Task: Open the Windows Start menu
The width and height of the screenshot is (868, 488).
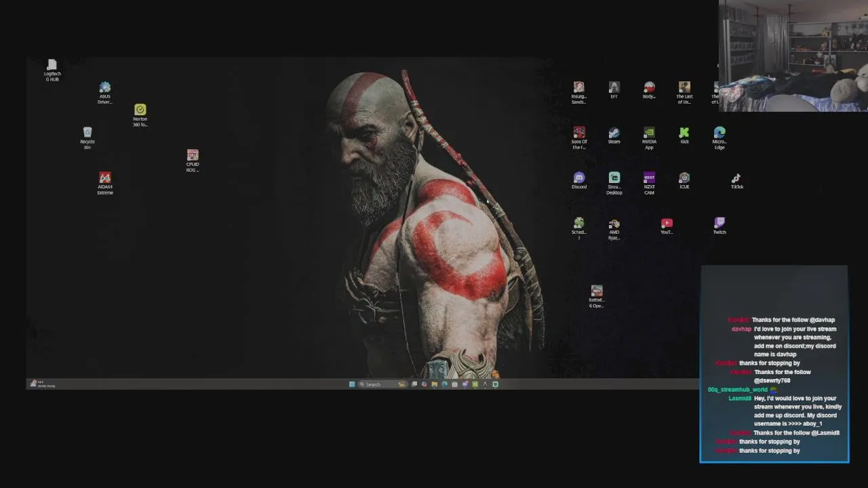Action: coord(352,384)
